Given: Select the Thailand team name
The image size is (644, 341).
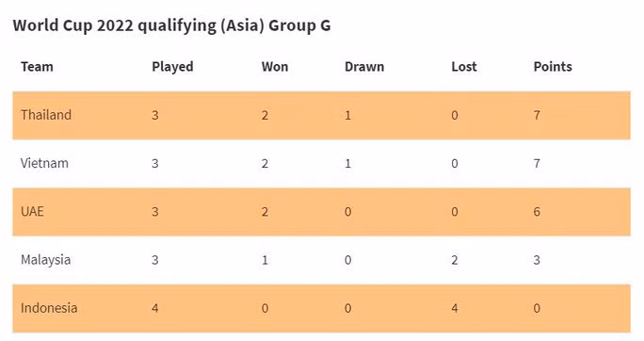Looking at the screenshot, I should click(x=46, y=115).
